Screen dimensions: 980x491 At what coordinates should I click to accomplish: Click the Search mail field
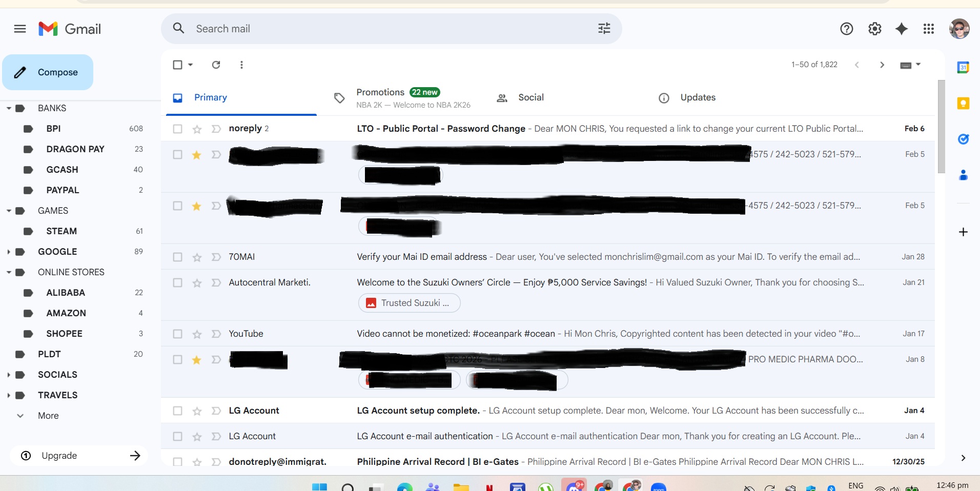coord(391,29)
